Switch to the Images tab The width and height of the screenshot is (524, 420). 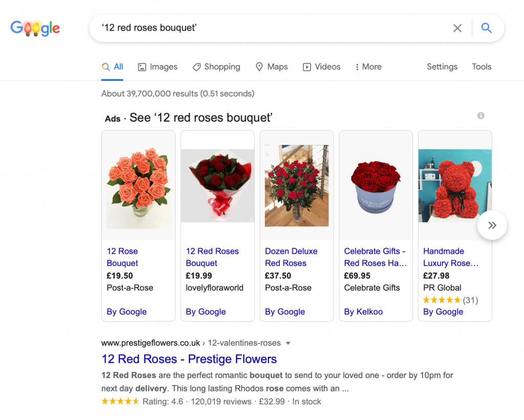(x=158, y=67)
